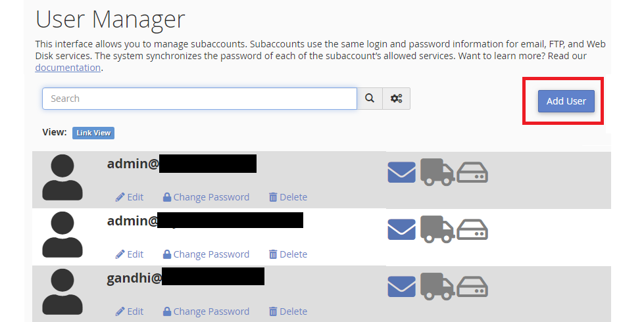Click the Web Disk drive icon in first row
Image resolution: width=644 pixels, height=322 pixels.
pyautogui.click(x=472, y=173)
